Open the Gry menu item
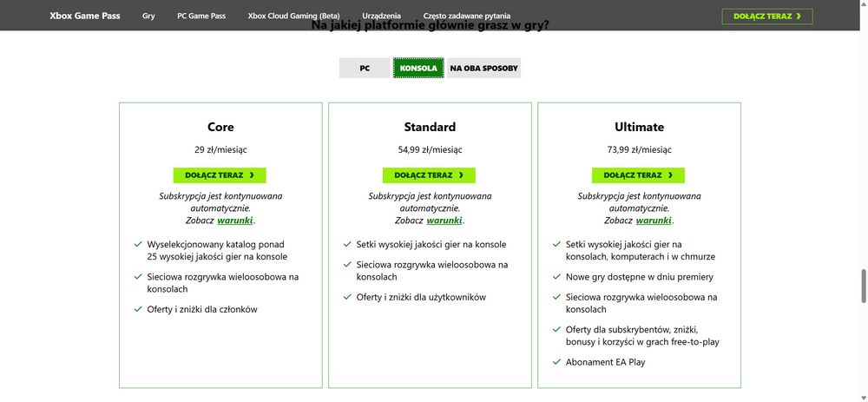868x402 pixels. pos(148,16)
